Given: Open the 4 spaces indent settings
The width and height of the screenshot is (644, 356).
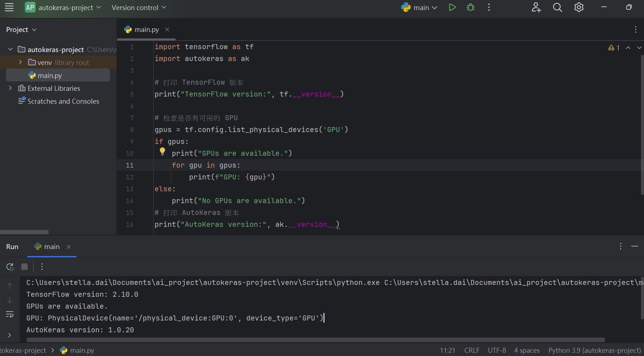Looking at the screenshot, I should point(527,350).
